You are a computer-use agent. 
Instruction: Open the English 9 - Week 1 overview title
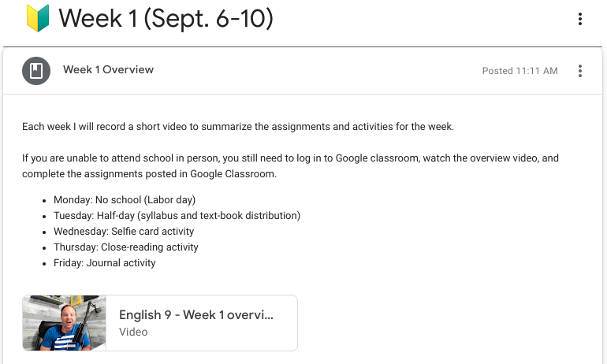pyautogui.click(x=196, y=315)
